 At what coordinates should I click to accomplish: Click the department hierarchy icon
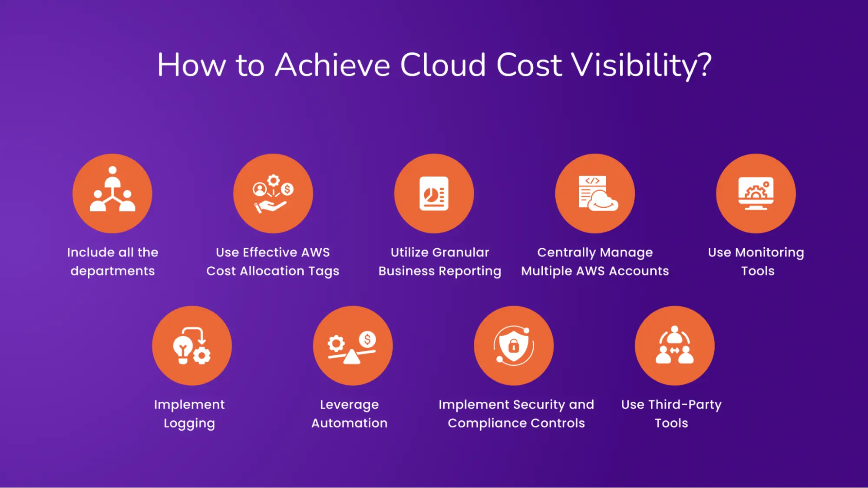(112, 193)
